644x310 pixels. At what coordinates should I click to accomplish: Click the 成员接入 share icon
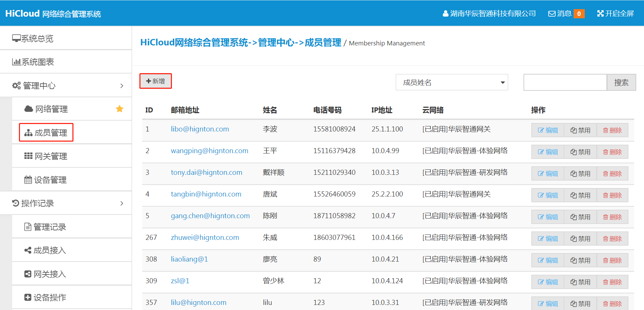(x=28, y=250)
